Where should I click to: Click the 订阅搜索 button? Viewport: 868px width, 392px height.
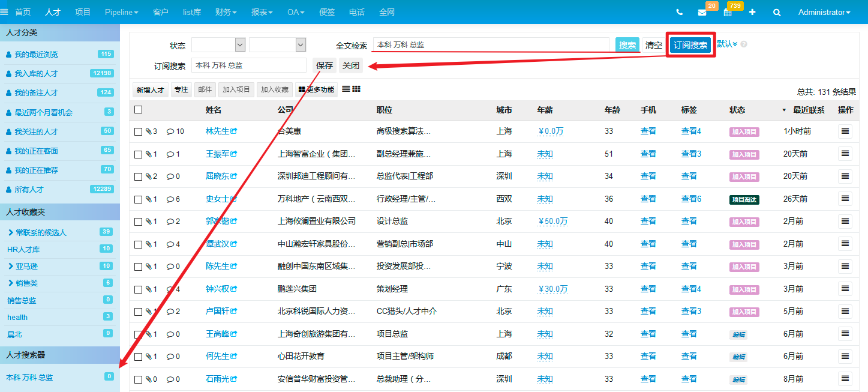click(x=690, y=45)
